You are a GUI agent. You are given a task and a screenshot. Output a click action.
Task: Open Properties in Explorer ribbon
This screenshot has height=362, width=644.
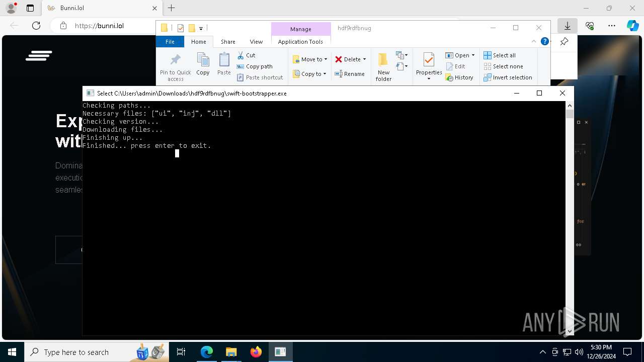coord(429,66)
